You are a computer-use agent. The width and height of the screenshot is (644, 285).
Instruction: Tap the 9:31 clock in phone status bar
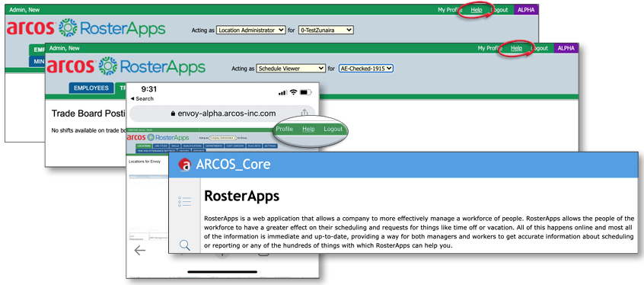(148, 89)
